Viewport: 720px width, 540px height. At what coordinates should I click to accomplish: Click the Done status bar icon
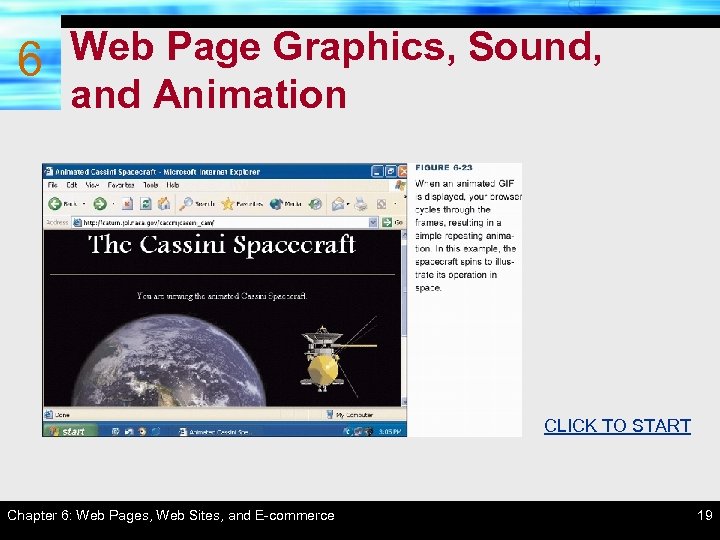point(49,415)
